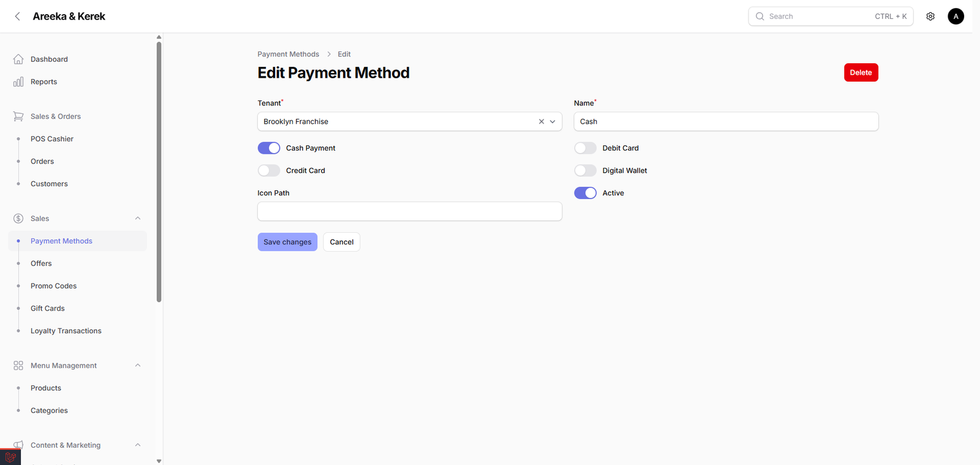Open the Orders page

pyautogui.click(x=42, y=161)
